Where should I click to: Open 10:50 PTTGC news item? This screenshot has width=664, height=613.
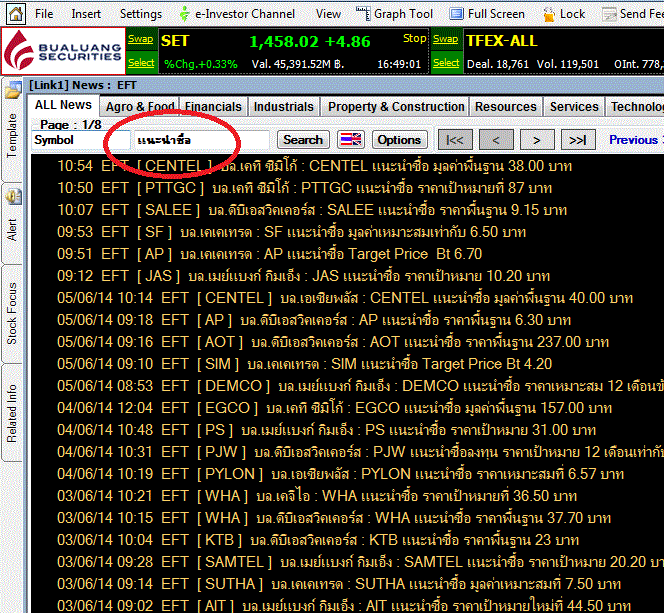[x=304, y=188]
